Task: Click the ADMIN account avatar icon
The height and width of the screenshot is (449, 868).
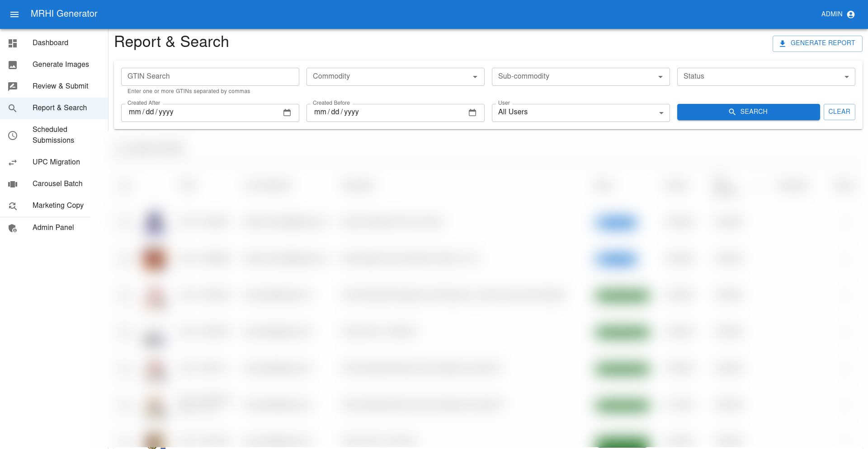Action: click(x=852, y=14)
